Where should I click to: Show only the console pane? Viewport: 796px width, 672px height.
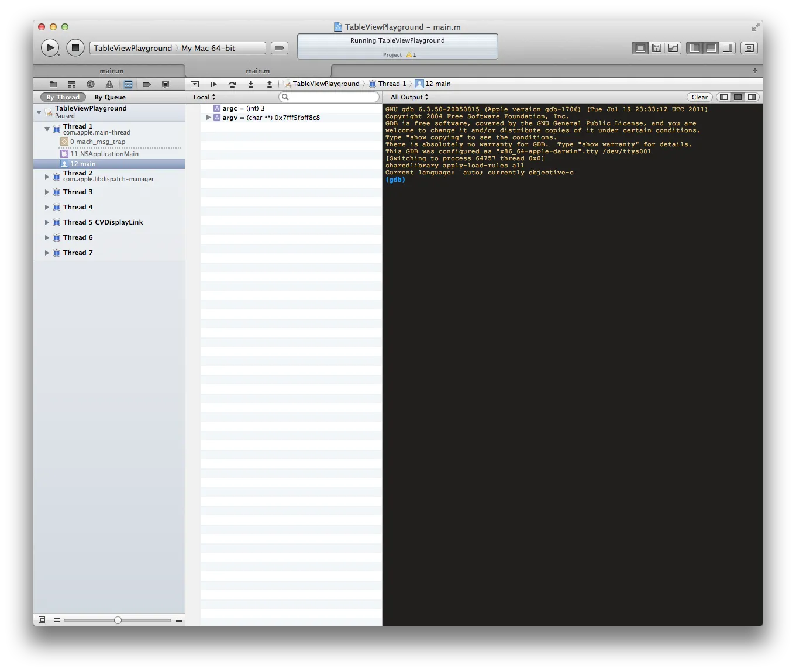pyautogui.click(x=752, y=97)
